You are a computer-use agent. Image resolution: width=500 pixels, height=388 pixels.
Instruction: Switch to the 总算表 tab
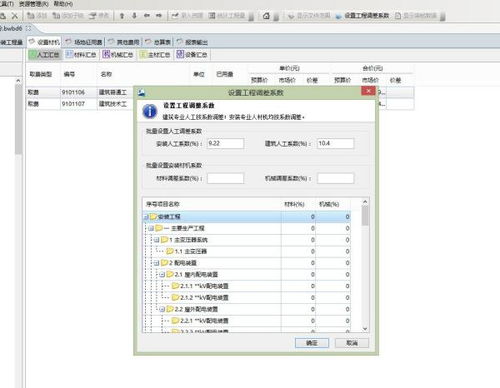[x=158, y=42]
